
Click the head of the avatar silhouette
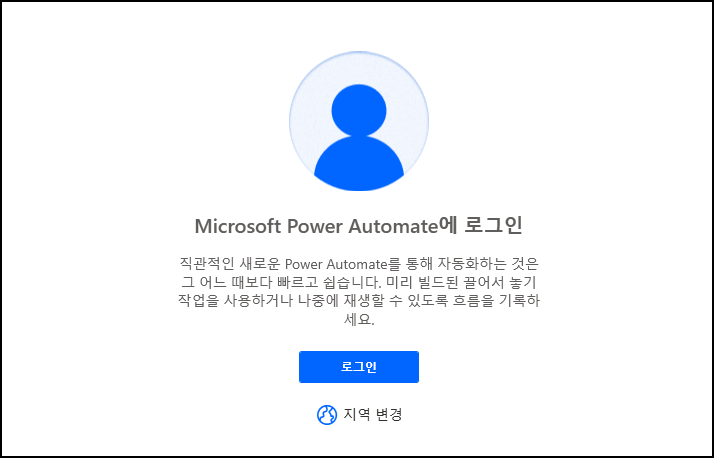coord(359,110)
